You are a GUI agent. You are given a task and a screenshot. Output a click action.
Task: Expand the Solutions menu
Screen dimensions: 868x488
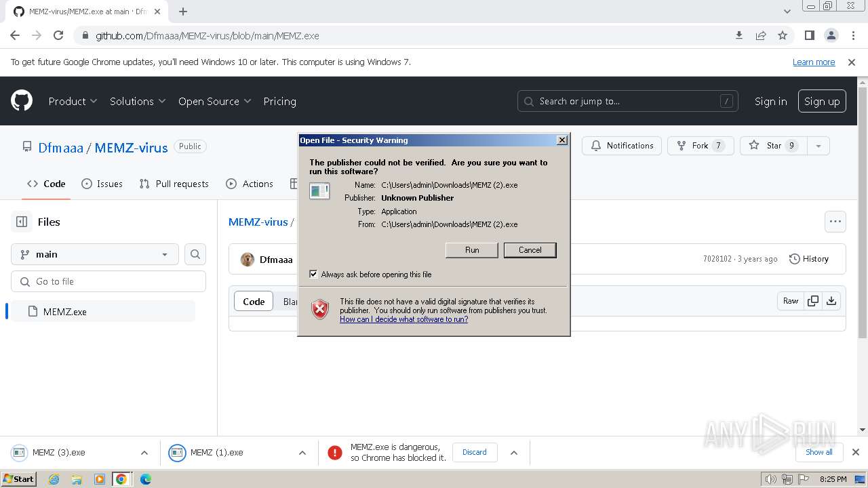click(x=138, y=101)
